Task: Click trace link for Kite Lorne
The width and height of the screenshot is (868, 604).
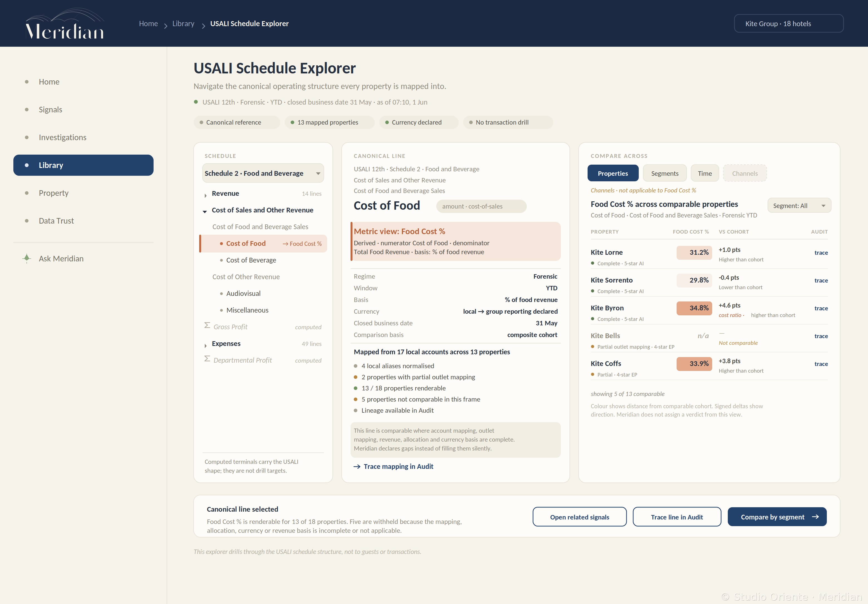Action: [x=821, y=253]
